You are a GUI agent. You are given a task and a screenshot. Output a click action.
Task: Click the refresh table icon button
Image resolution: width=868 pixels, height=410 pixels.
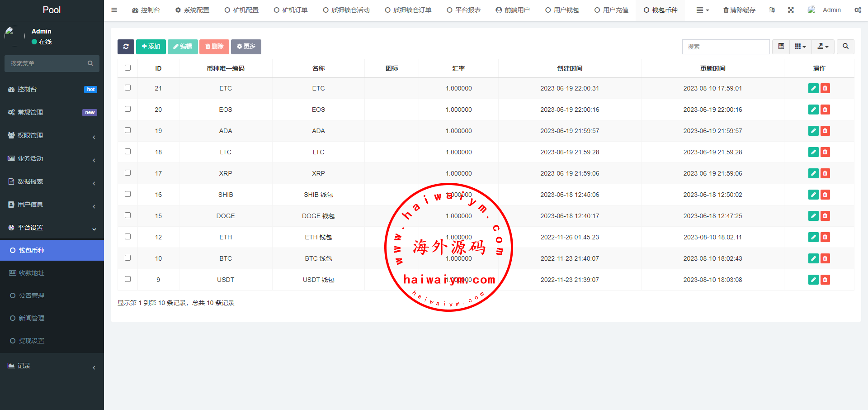coord(126,47)
